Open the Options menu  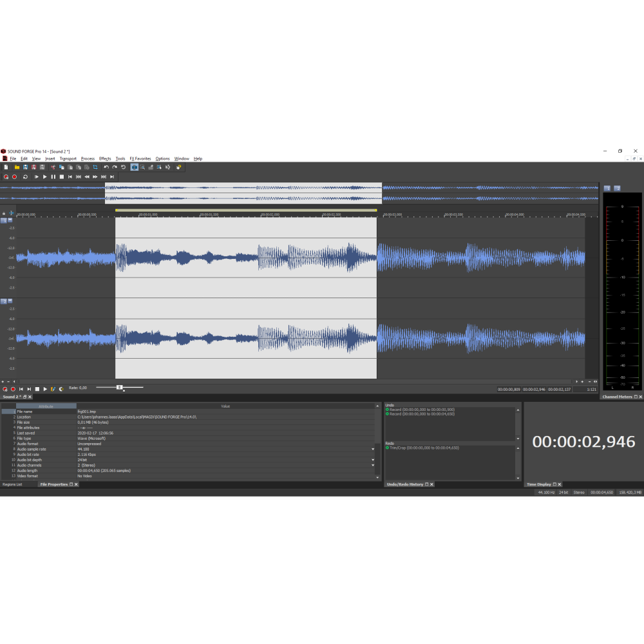[162, 158]
